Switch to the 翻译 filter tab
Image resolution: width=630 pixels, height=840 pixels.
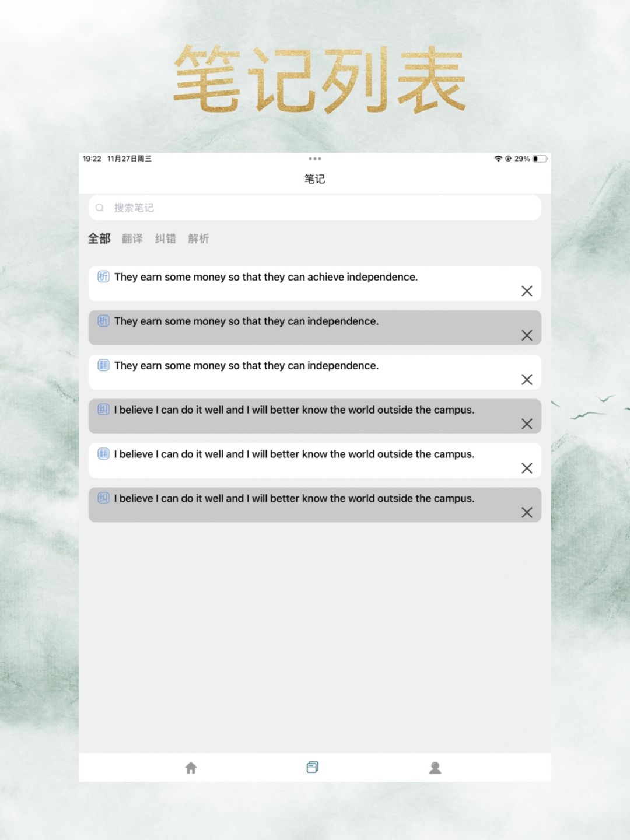tap(132, 239)
